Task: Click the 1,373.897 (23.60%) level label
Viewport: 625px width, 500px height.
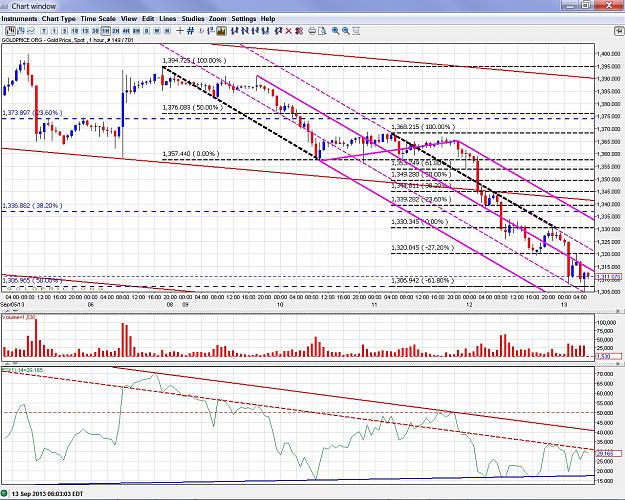Action: point(32,113)
